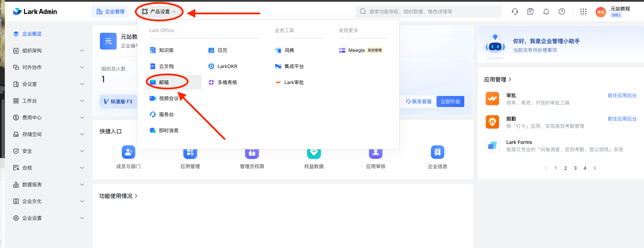Open 视频会议 in the product menu
Screen dimensions: 644x248
coord(164,98)
